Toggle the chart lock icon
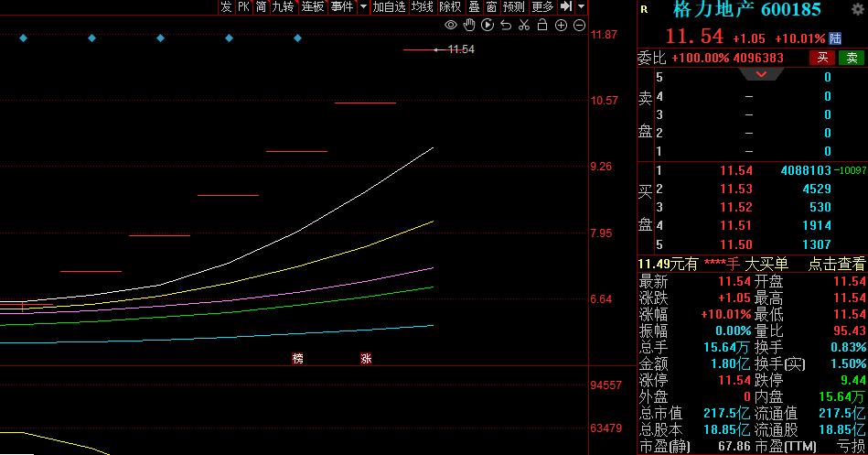This screenshot has height=455, width=868. [542, 25]
